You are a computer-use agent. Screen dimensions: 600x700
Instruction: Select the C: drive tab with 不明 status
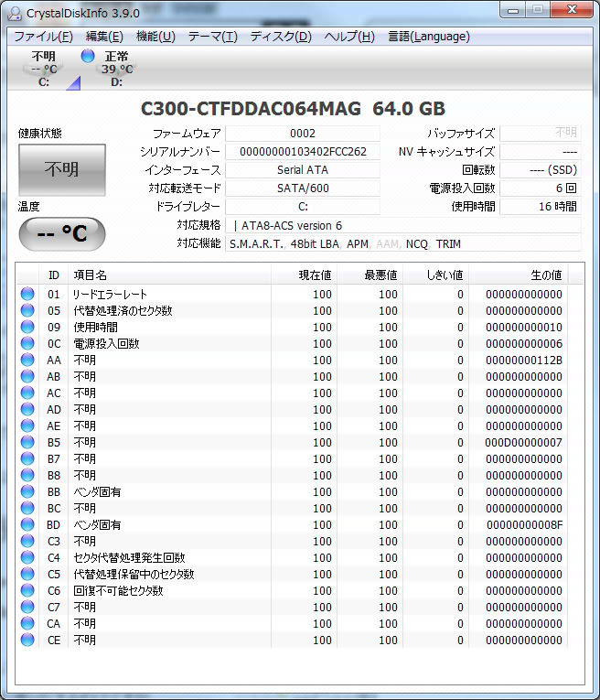44,69
